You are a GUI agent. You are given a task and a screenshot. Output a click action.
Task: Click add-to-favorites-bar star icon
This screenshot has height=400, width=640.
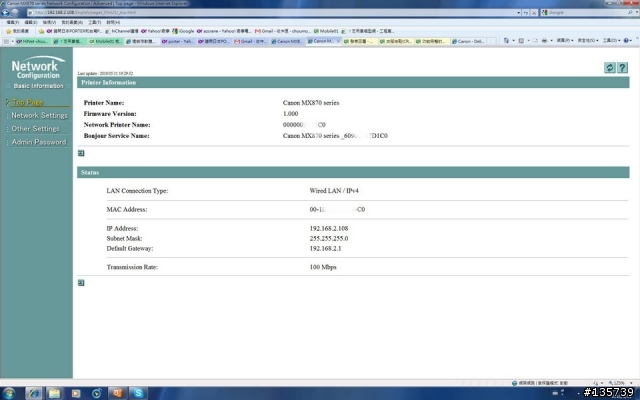click(x=41, y=31)
